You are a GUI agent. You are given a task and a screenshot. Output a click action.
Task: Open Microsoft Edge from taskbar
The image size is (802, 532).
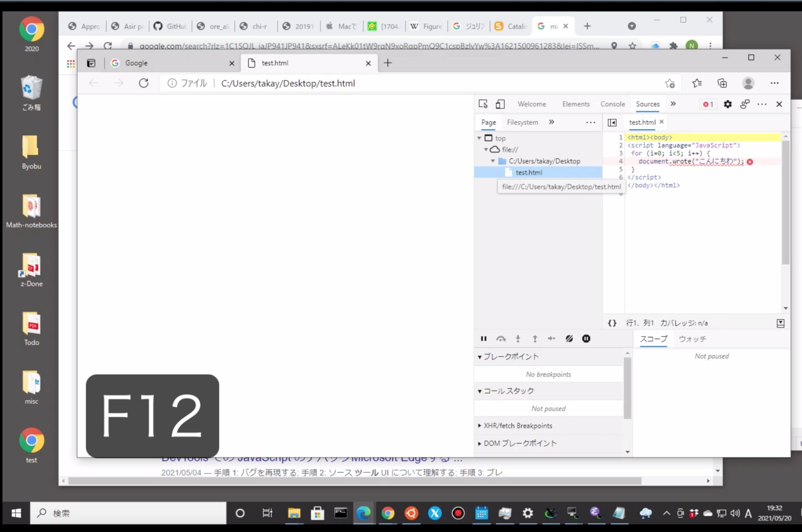(363, 513)
